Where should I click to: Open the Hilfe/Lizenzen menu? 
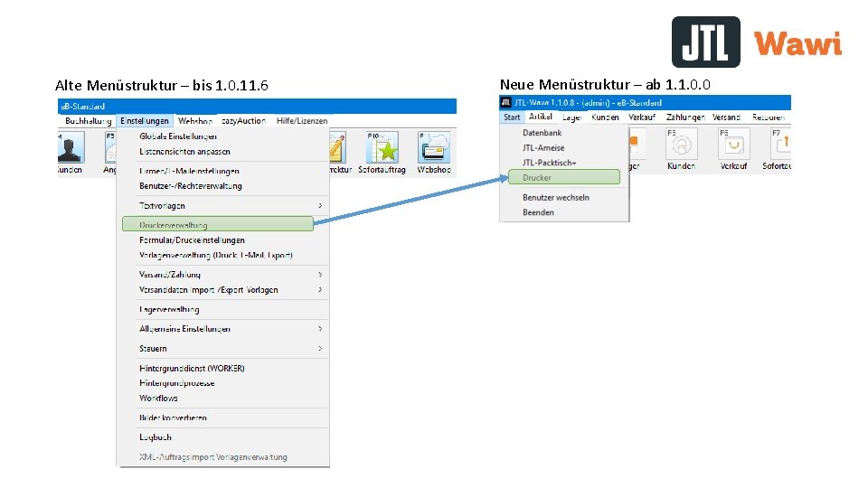(x=302, y=120)
